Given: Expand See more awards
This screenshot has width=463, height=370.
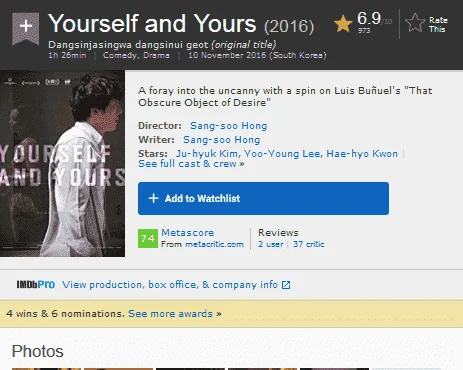Looking at the screenshot, I should point(175,314).
